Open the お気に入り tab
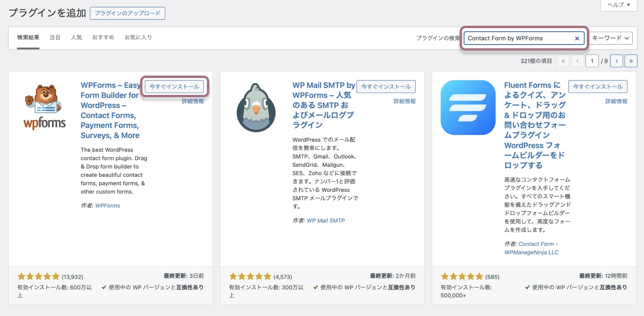644x316 pixels. coord(138,37)
